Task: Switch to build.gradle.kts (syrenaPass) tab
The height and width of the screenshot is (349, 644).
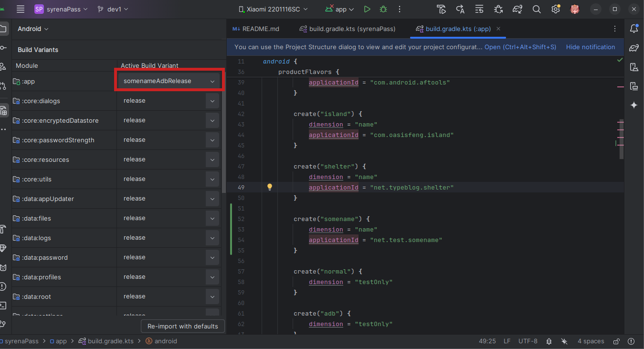Action: tap(348, 29)
